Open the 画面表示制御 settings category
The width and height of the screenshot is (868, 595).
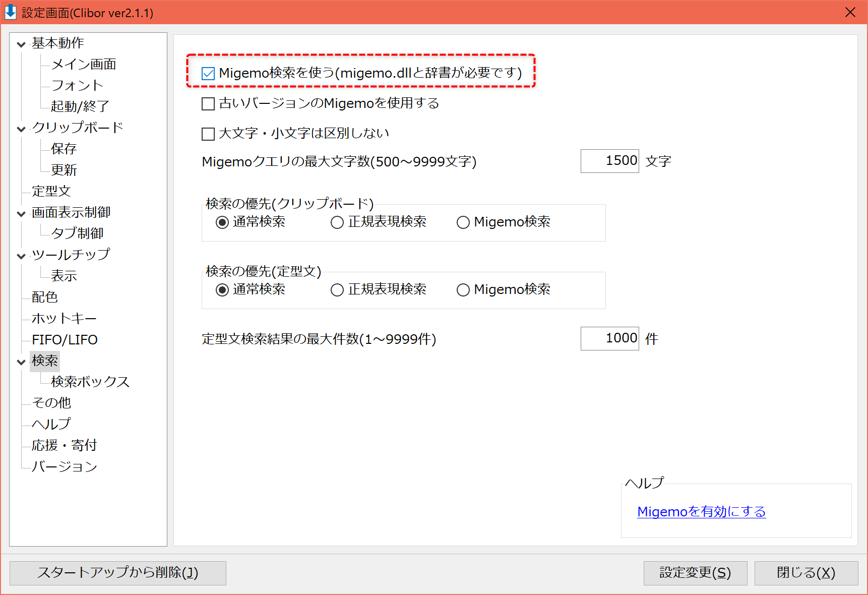coord(71,212)
